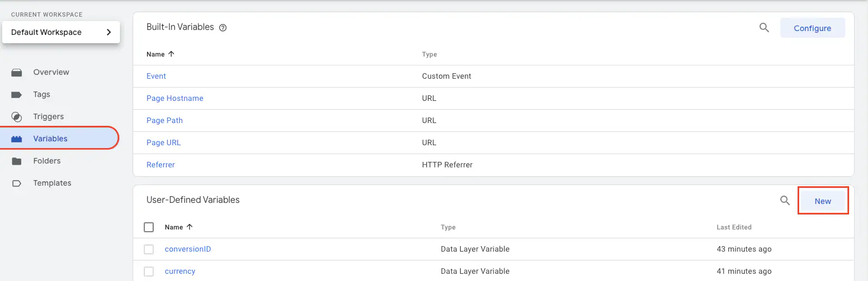Open the Event built-in variable

coord(156,76)
